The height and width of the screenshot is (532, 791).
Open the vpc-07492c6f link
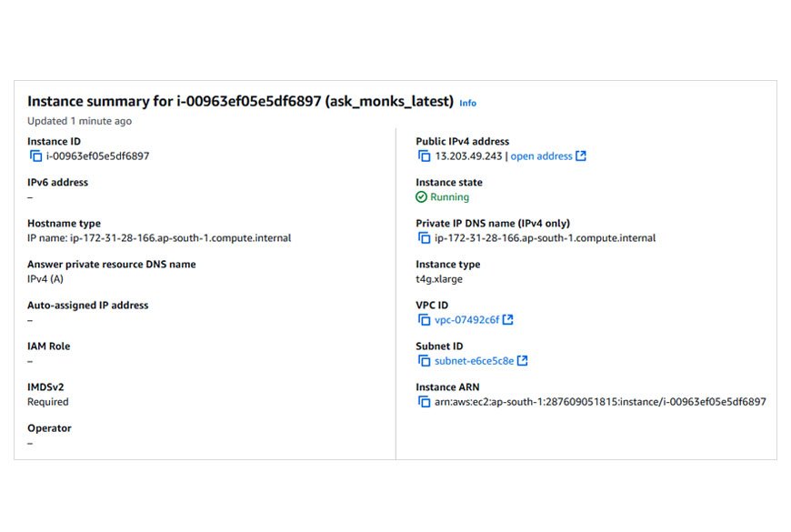[x=466, y=320]
